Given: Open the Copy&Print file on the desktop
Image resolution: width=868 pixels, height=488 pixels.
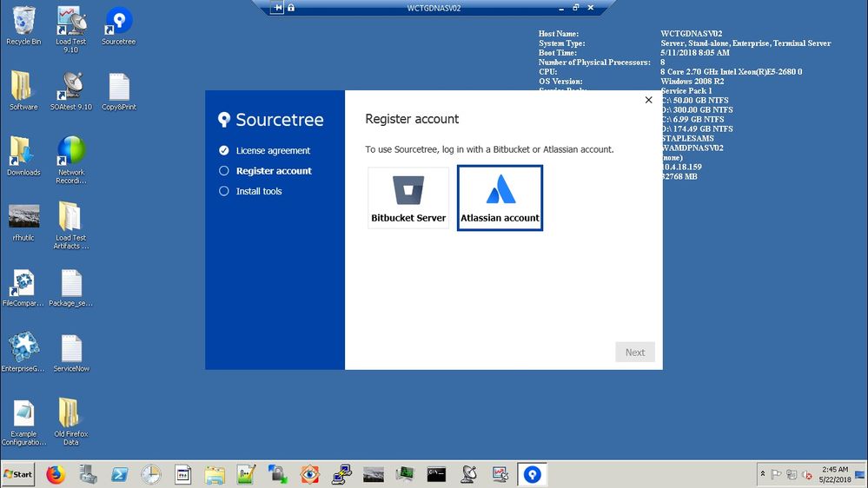Looking at the screenshot, I should click(x=118, y=91).
